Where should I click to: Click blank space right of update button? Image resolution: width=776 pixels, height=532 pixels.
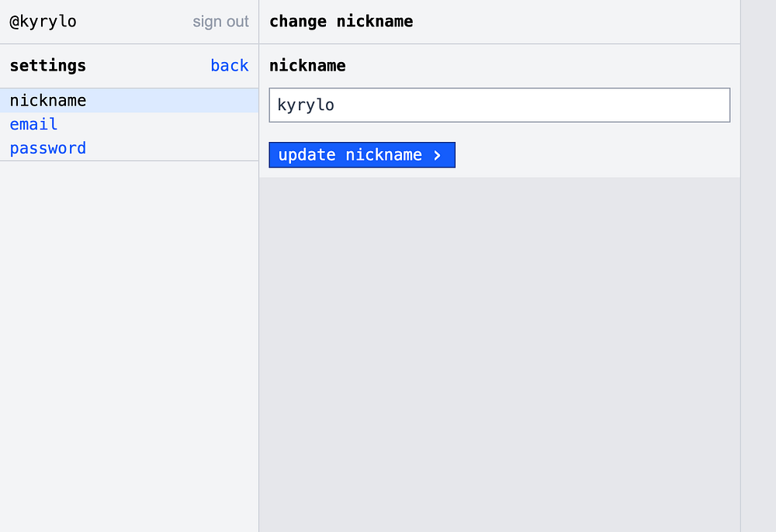pyautogui.click(x=590, y=155)
